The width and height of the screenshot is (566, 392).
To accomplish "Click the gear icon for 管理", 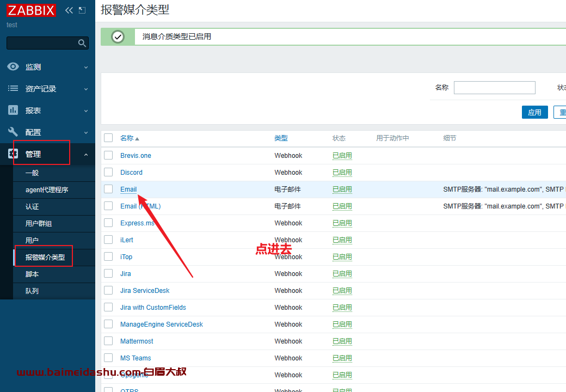I will tap(13, 154).
